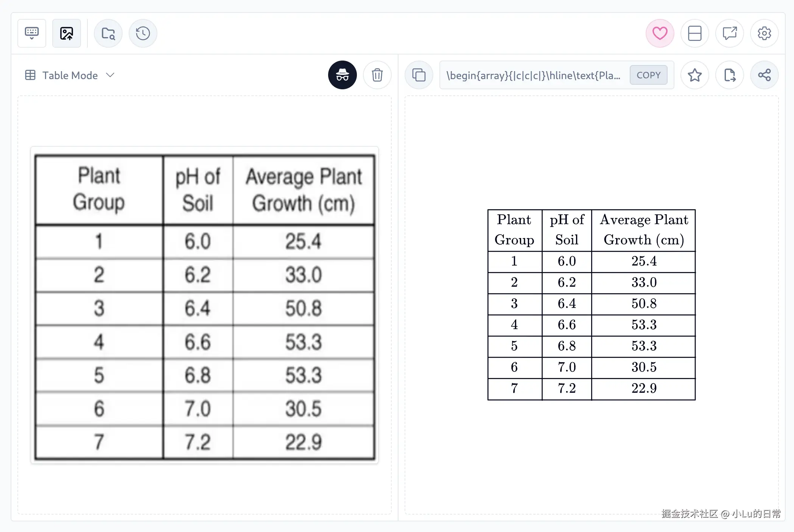Click the chevron next to Table Mode
The height and width of the screenshot is (532, 794).
(110, 75)
